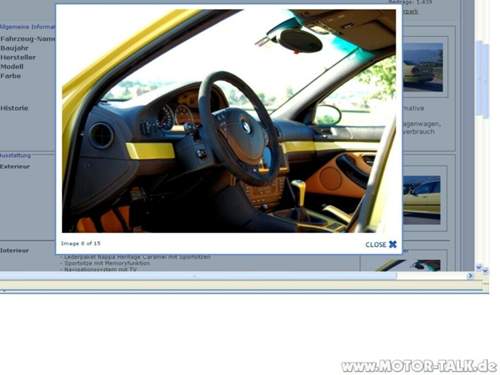
Task: Click the horizontal scrollbar right arrow
Action: click(470, 276)
